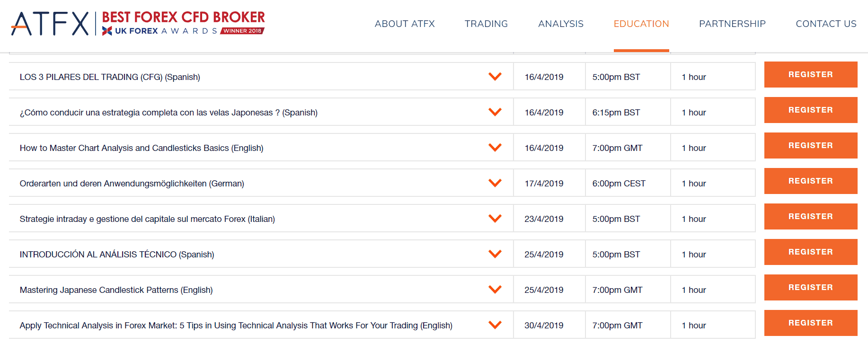Expand Chart Analysis and Candlesticks Basics chevron

coord(495,148)
